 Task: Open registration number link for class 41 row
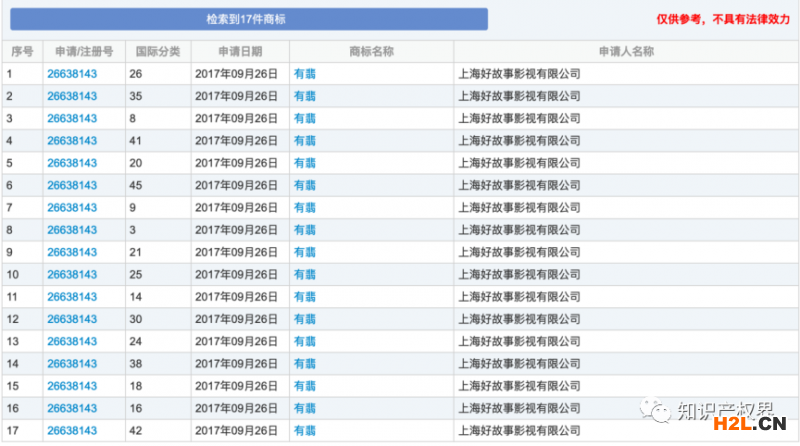(72, 141)
